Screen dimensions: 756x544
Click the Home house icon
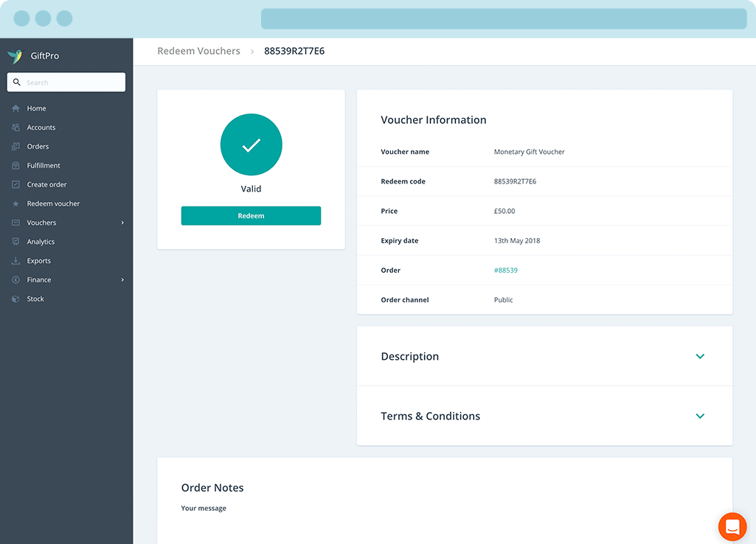point(16,108)
